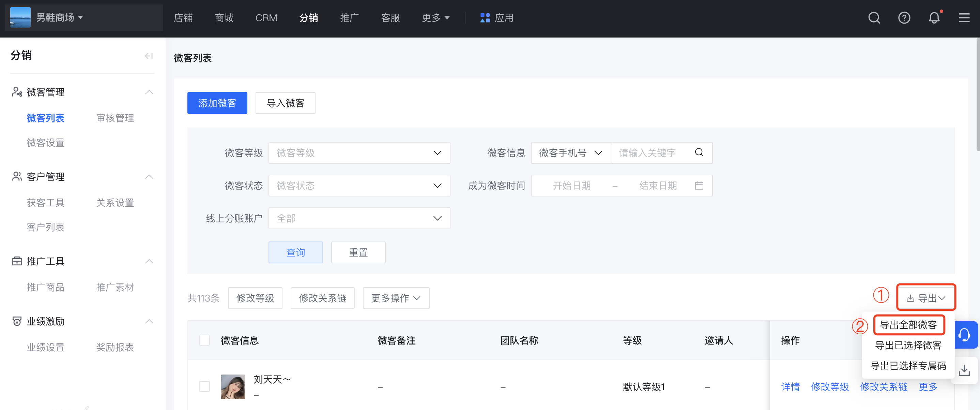The height and width of the screenshot is (410, 980).
Task: Open the 微客状态 select box
Action: click(359, 186)
